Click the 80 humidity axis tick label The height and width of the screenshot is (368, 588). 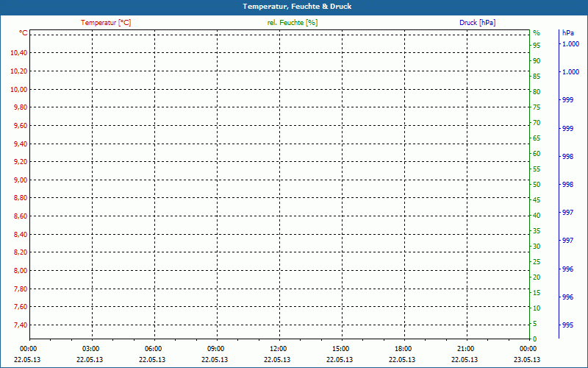pyautogui.click(x=537, y=91)
